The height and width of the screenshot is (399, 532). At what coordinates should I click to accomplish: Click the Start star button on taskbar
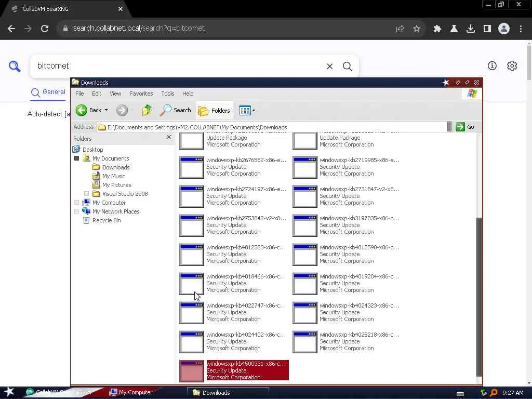[x=9, y=392]
